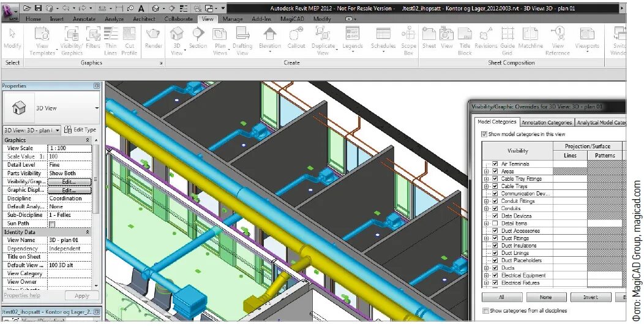
Task: Open the MagiCAD ribbon tab
Action: [292, 19]
